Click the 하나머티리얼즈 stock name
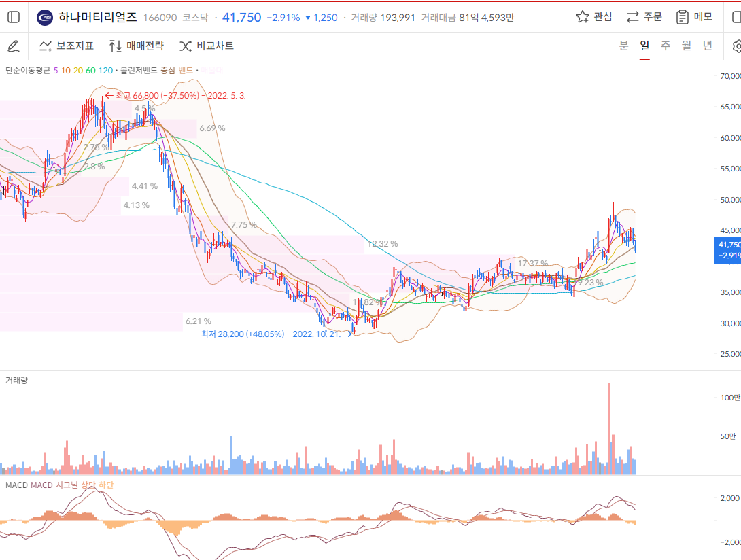The width and height of the screenshot is (741, 560). tap(98, 17)
